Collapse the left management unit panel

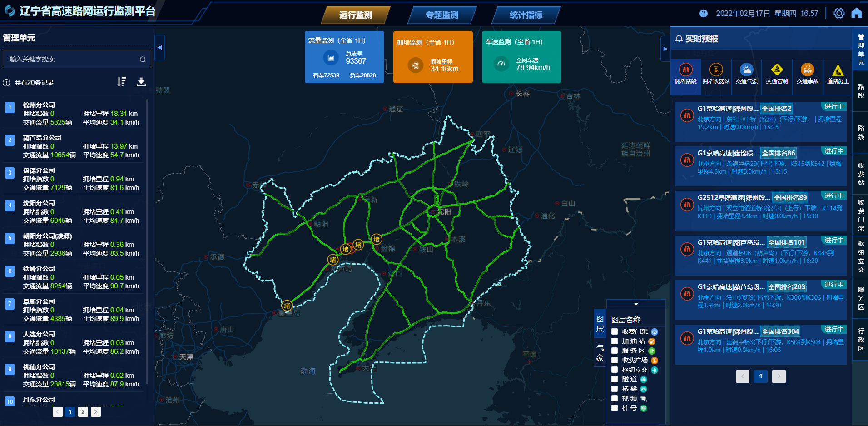[159, 48]
